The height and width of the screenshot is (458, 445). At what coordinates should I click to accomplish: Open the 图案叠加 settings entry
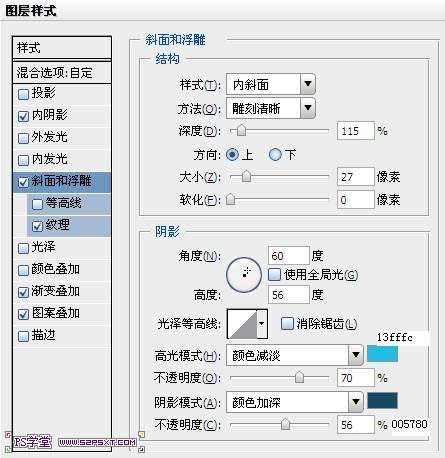(55, 313)
